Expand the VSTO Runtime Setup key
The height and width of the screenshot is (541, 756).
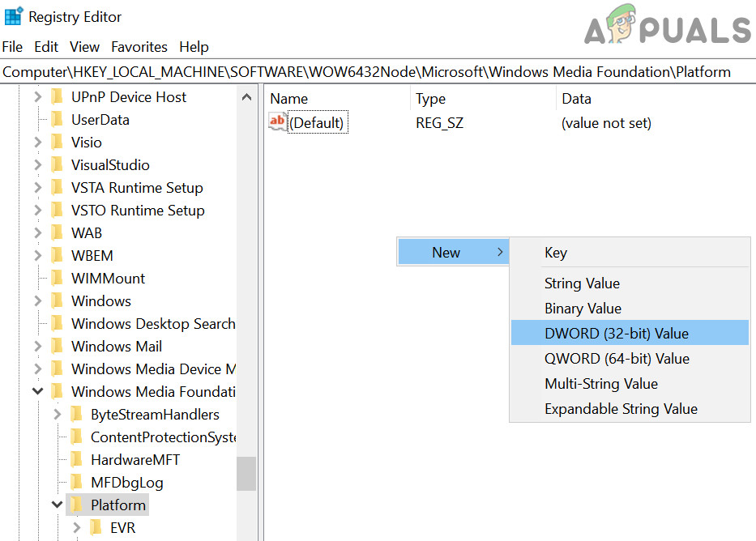37,210
